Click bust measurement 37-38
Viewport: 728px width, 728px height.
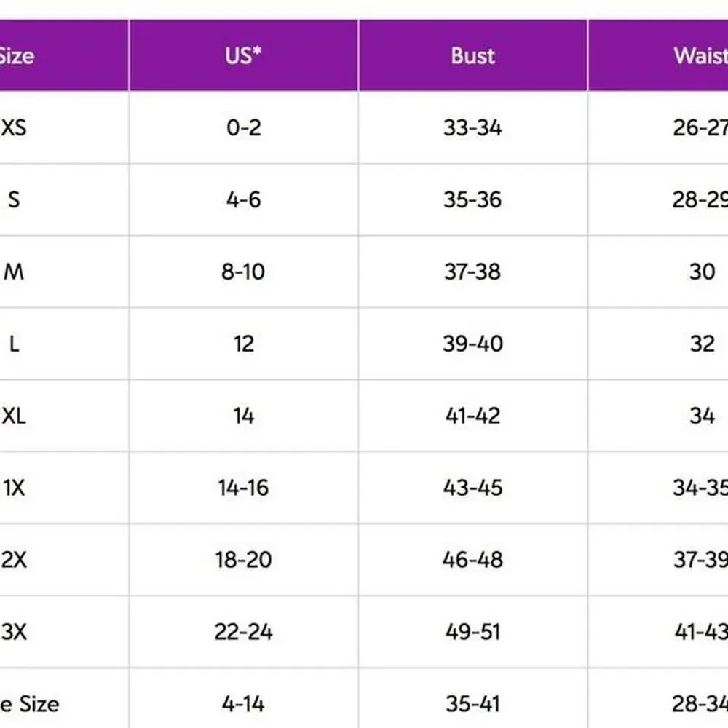click(472, 272)
